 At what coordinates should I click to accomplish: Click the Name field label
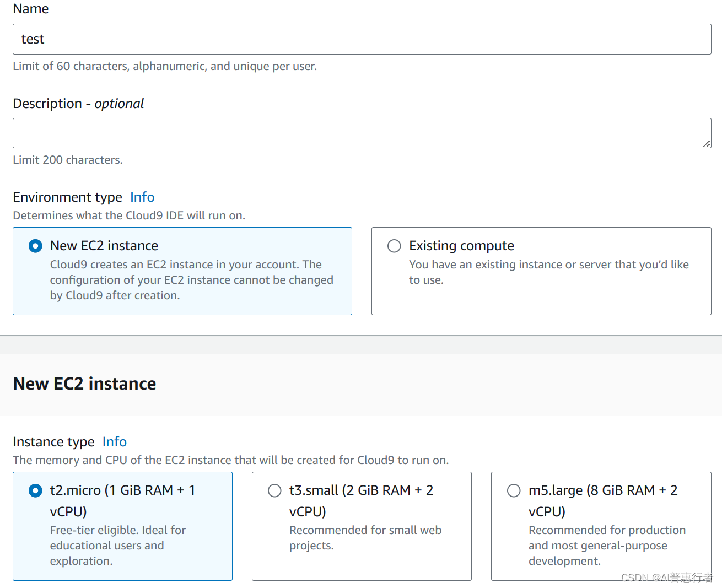[x=31, y=9]
